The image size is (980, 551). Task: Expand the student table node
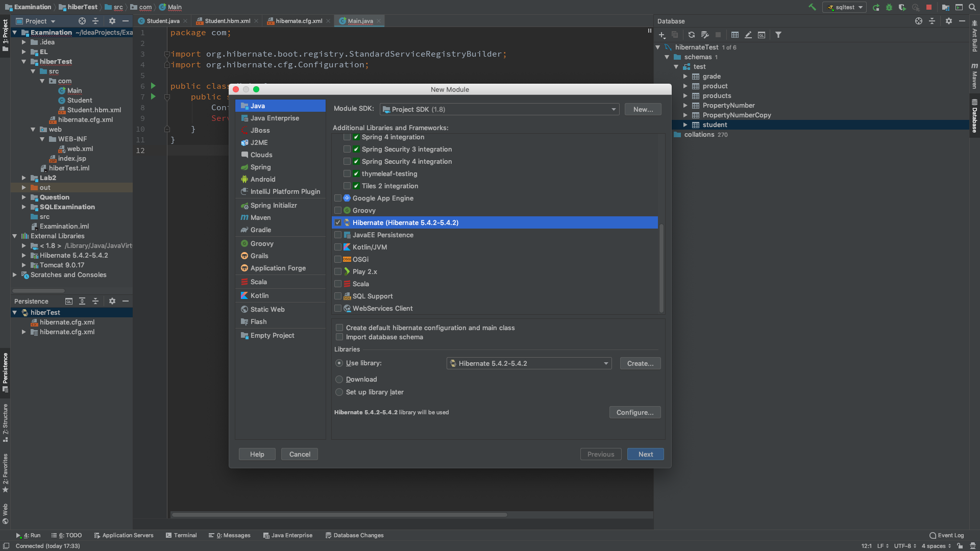(685, 125)
